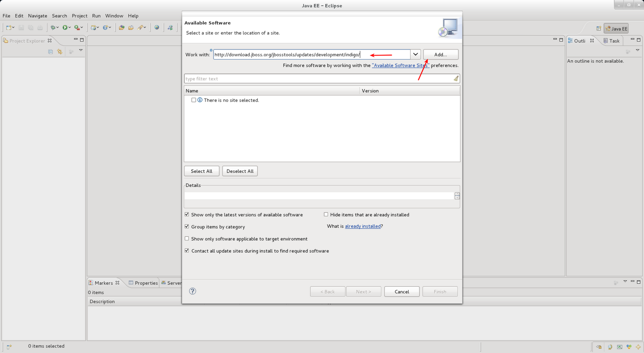Open the Project Explorer view menu triangle
This screenshot has width=644, height=353.
click(80, 50)
